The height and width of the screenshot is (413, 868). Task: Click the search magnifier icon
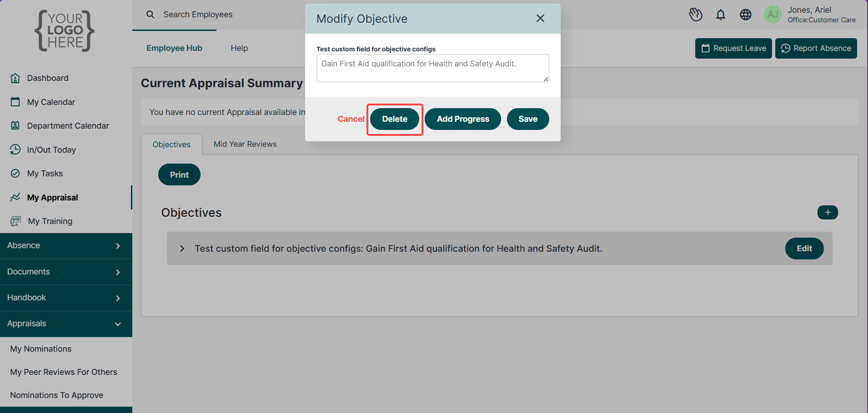151,15
